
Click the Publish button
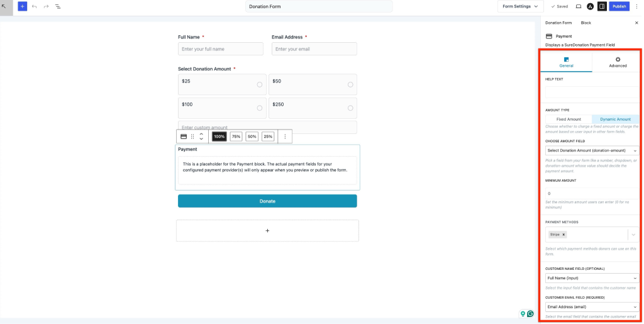tap(619, 6)
